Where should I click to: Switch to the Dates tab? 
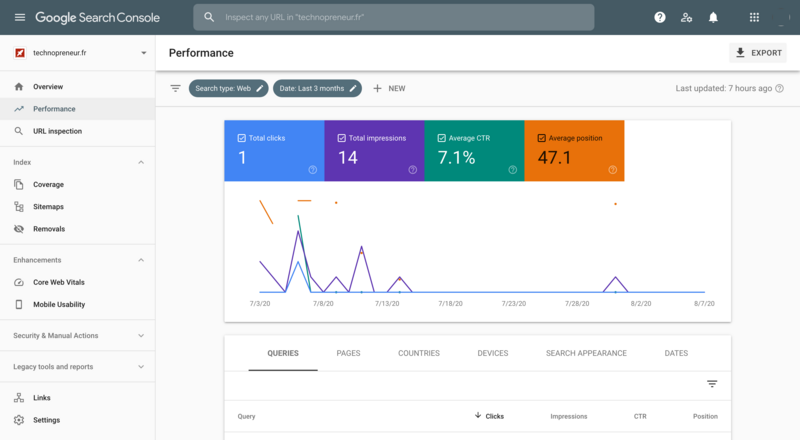coord(676,353)
